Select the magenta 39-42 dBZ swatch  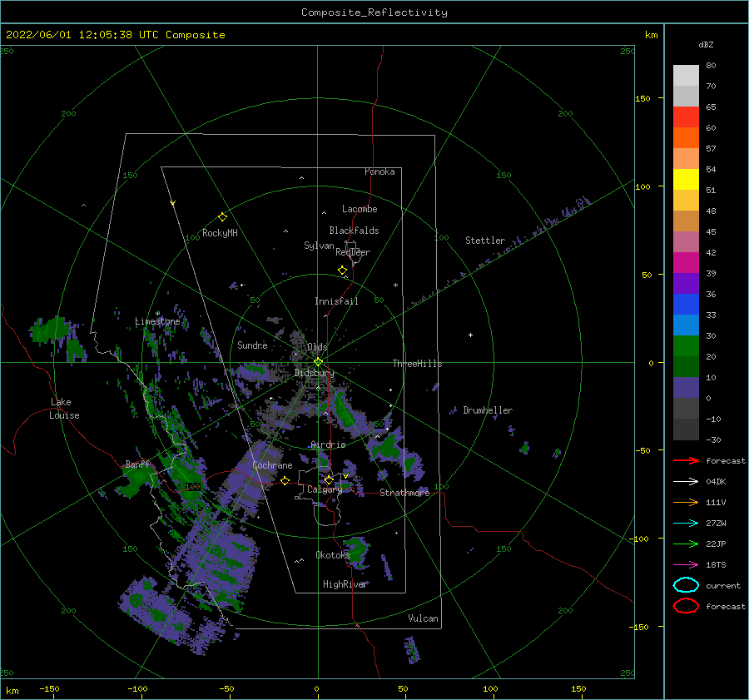(686, 263)
